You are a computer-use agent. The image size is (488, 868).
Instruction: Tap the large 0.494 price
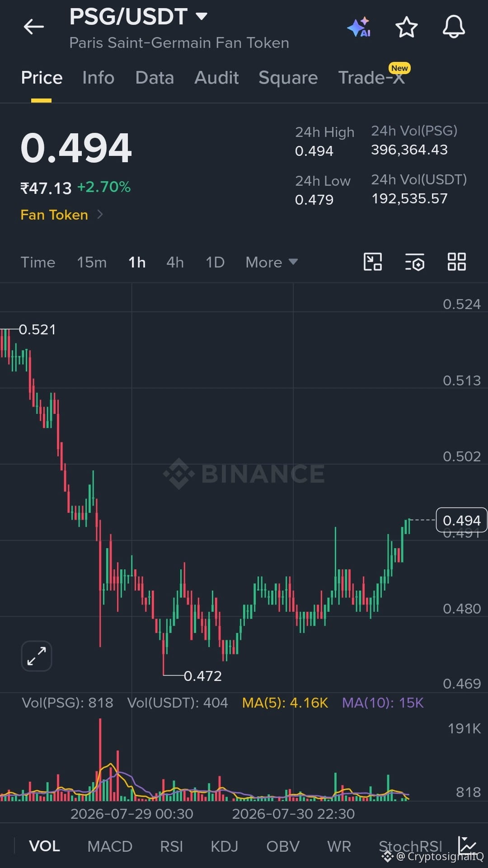tap(76, 148)
